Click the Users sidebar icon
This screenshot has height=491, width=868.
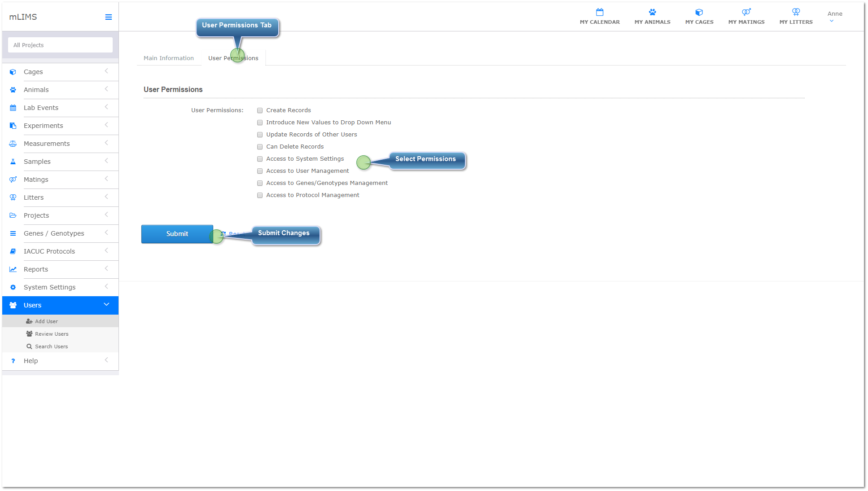12,305
